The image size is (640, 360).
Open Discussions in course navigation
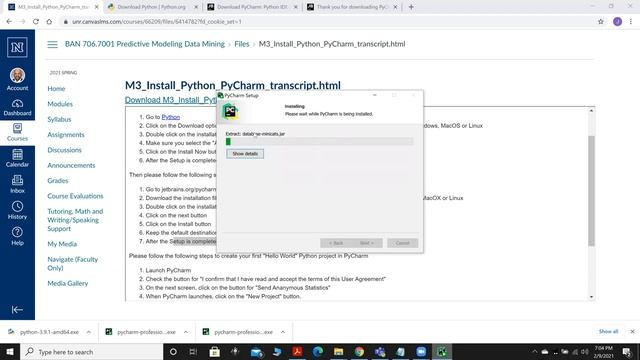64,150
